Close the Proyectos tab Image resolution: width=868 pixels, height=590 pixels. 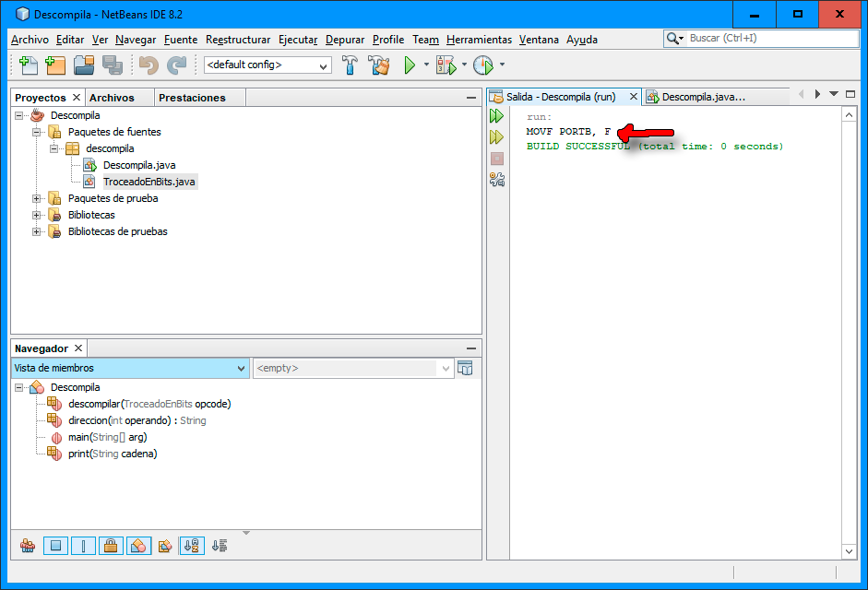coord(77,98)
